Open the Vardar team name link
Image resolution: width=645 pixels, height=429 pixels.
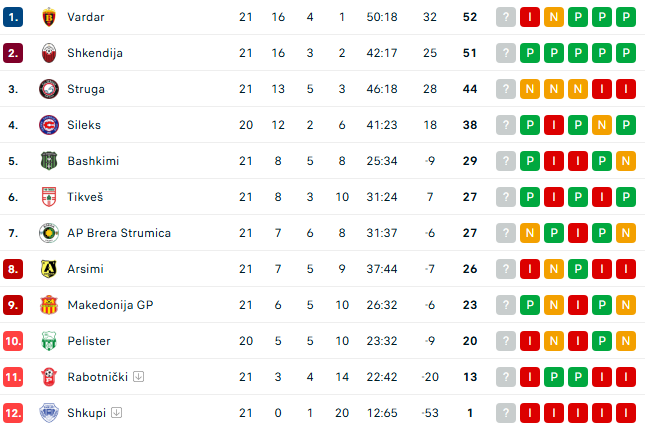[86, 17]
